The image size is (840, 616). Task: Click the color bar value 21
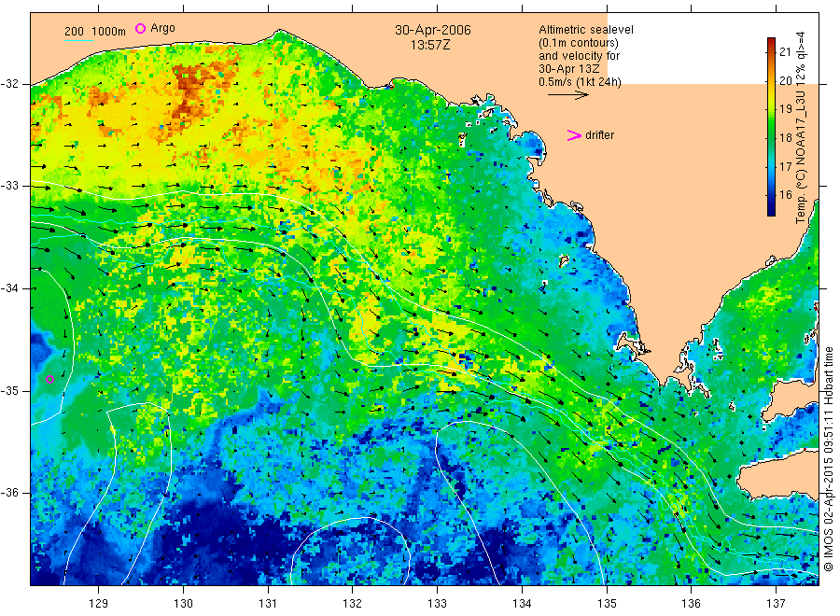pyautogui.click(x=785, y=52)
